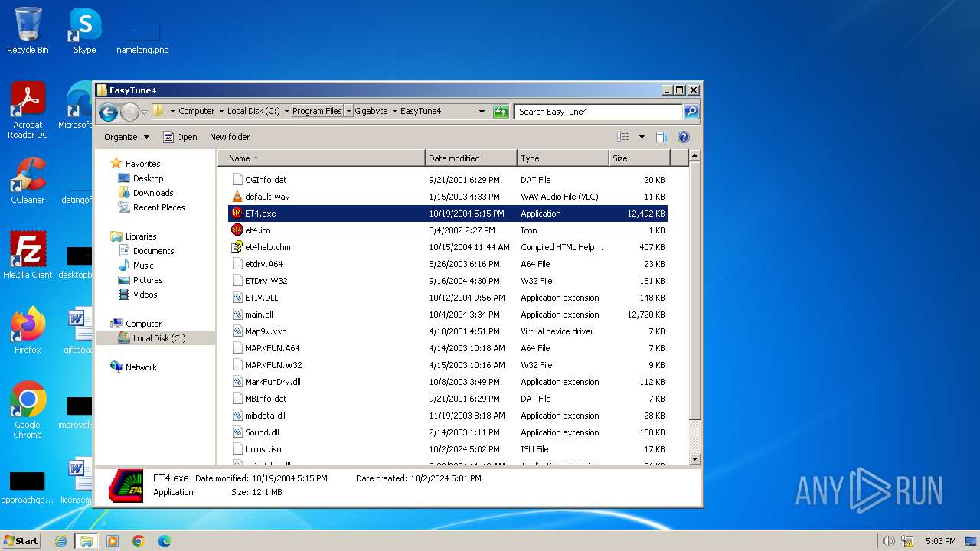Click the Forward navigation arrow in Explorer

[129, 112]
